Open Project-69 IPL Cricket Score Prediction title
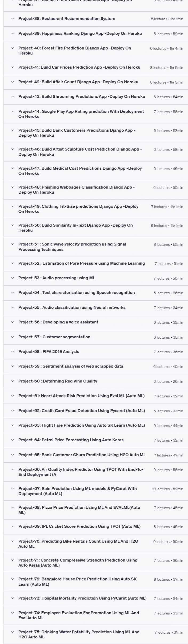 pos(79,526)
